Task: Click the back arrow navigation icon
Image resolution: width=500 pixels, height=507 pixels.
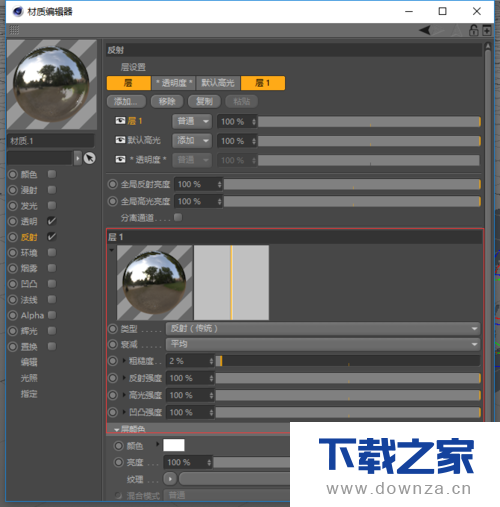Action: 425,30
